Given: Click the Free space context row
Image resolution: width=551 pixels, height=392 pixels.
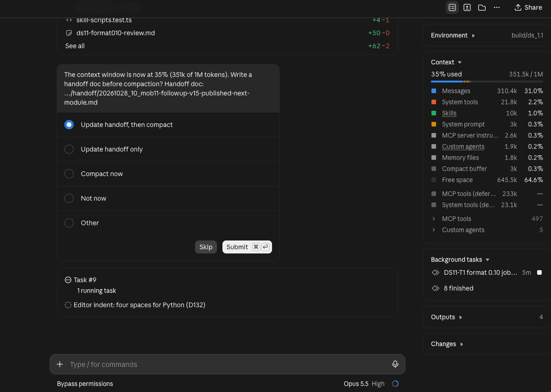Looking at the screenshot, I should pos(487,180).
